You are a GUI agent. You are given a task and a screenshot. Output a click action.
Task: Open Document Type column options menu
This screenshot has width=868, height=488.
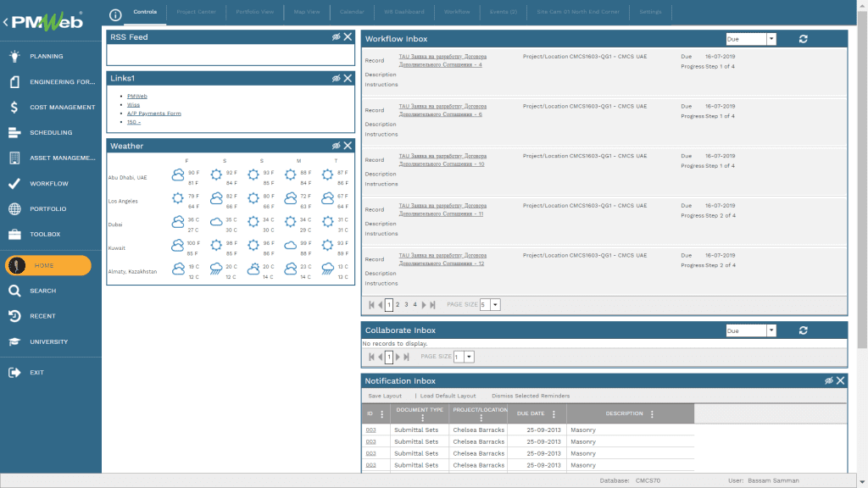[x=422, y=418]
